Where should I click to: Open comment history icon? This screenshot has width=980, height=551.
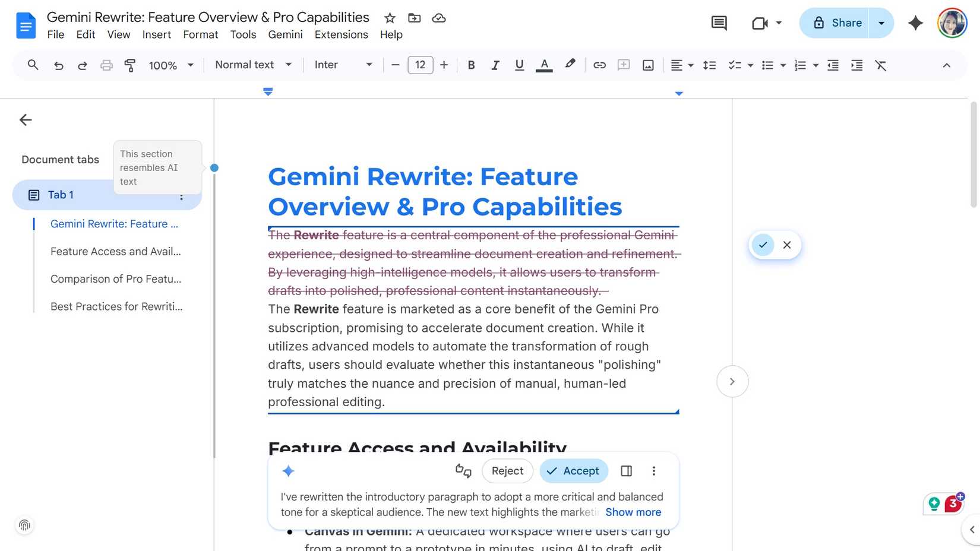click(718, 23)
